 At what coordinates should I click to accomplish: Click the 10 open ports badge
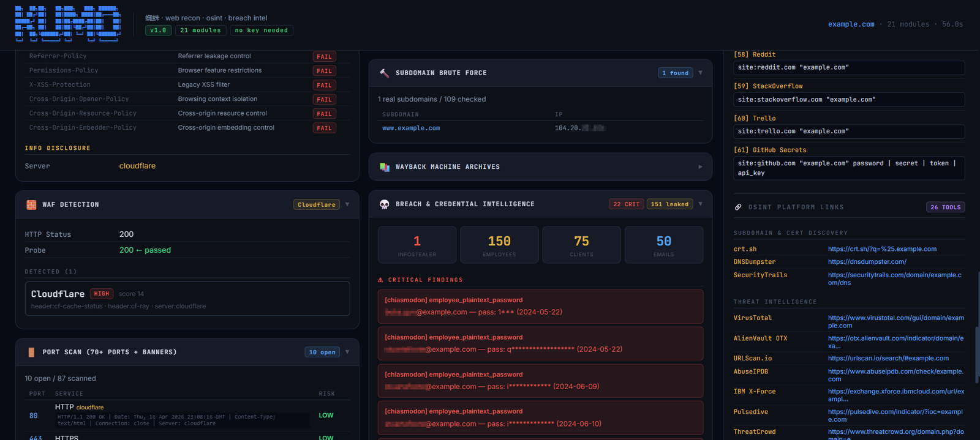pos(322,352)
